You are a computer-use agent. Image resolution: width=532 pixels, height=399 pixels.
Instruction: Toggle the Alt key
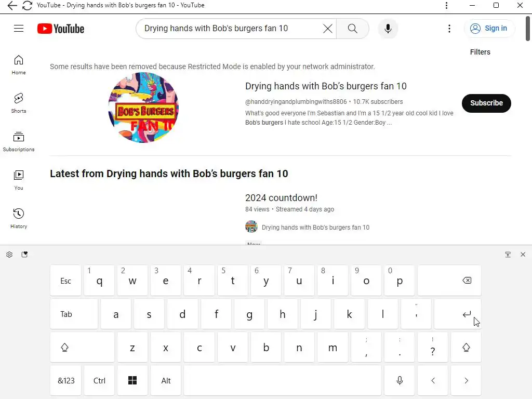click(x=166, y=381)
